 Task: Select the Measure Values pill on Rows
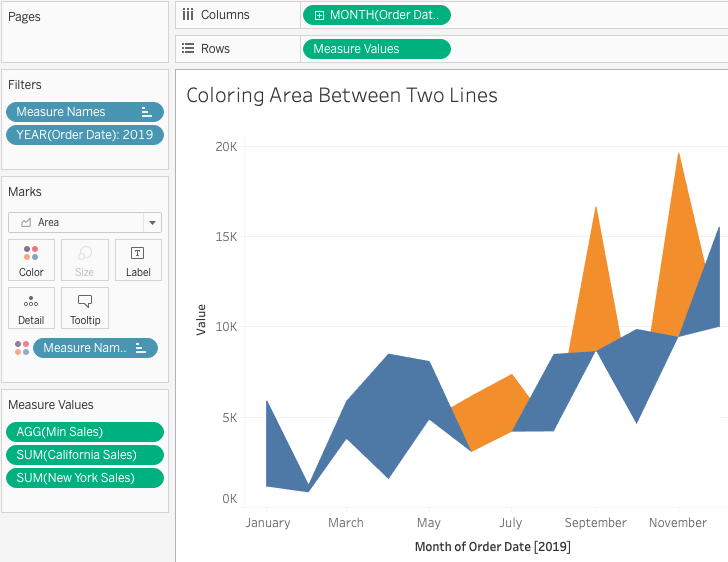(377, 49)
